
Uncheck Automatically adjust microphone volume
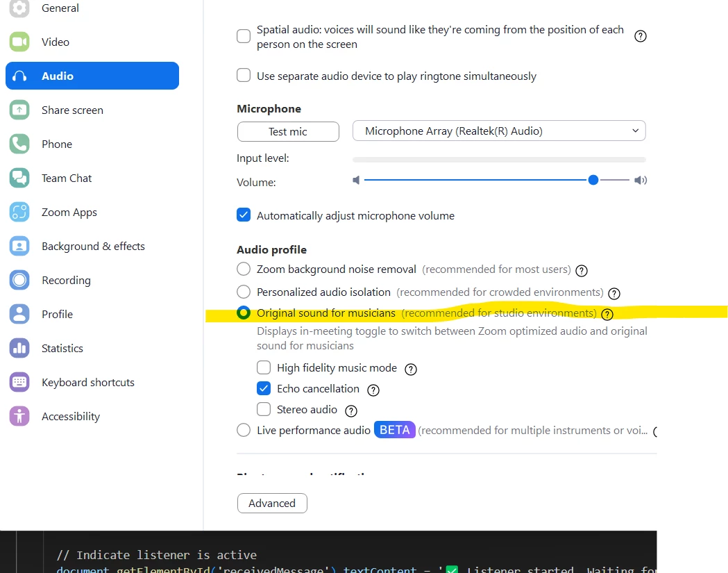tap(244, 215)
